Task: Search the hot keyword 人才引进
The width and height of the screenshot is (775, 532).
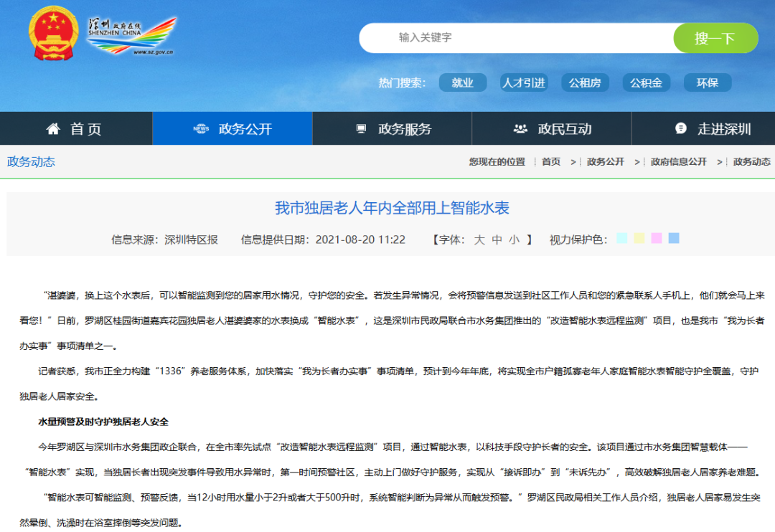Action: click(523, 82)
